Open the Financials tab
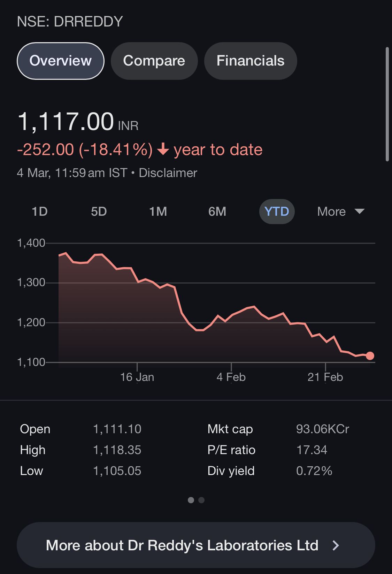The width and height of the screenshot is (392, 574). [250, 61]
